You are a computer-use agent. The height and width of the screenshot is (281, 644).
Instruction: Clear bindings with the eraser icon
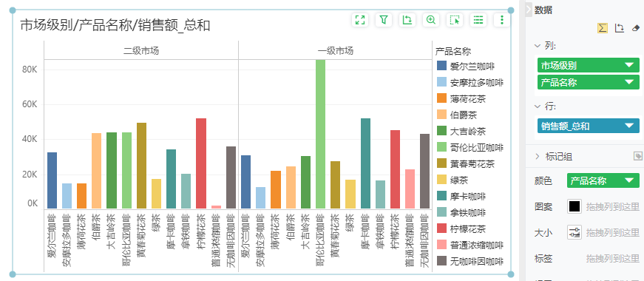click(635, 28)
